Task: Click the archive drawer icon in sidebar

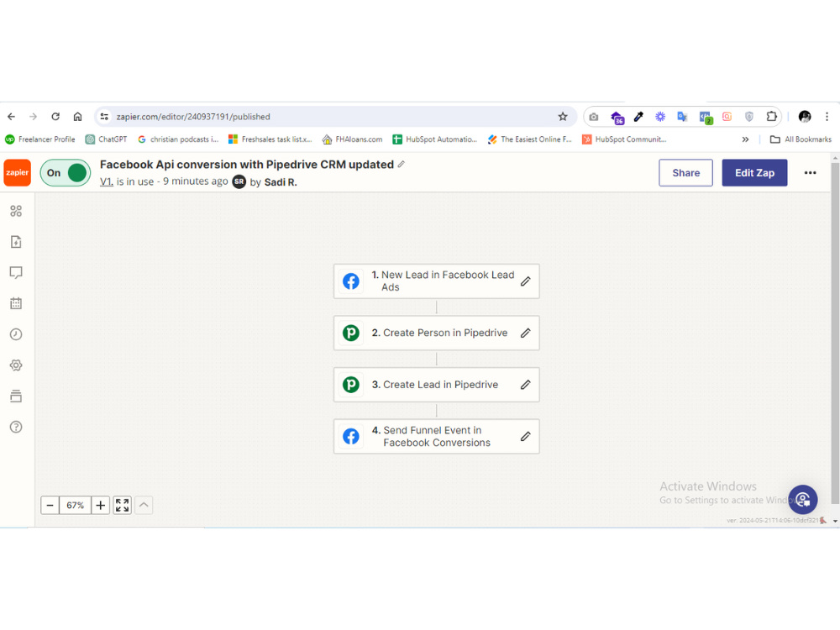Action: pos(16,396)
